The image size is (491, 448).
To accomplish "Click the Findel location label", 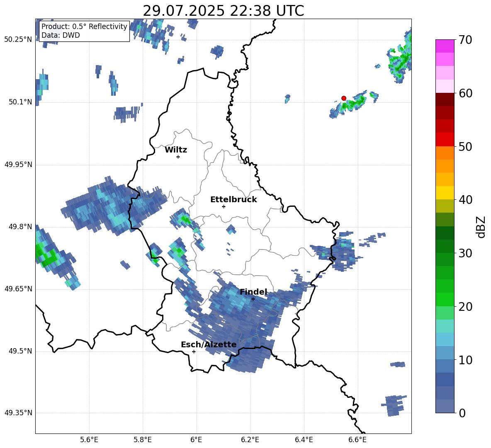I will [x=254, y=292].
